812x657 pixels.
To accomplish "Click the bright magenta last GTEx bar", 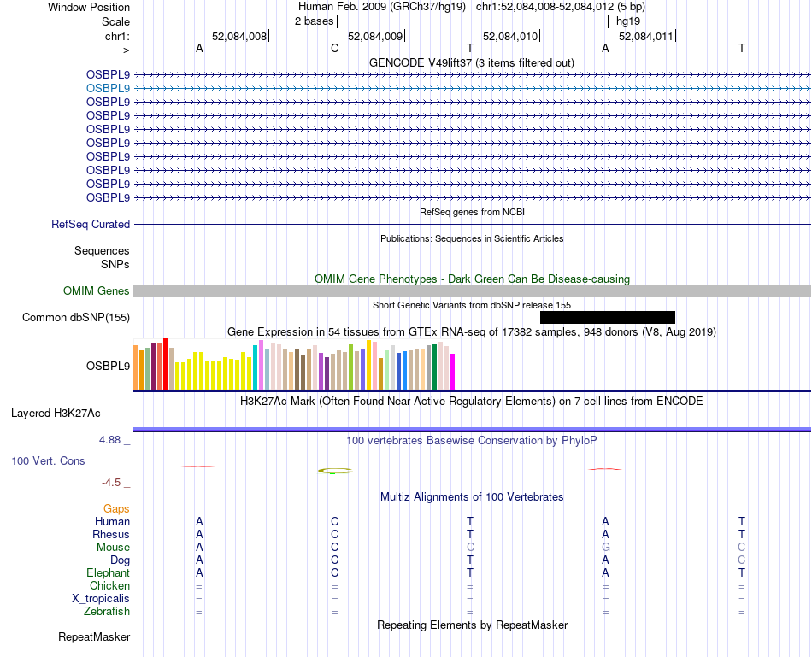I will click(x=453, y=372).
